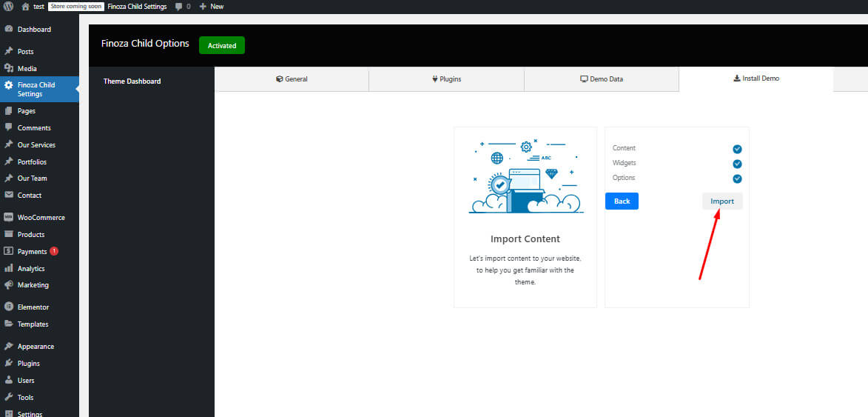Click the green Activated button

click(222, 45)
